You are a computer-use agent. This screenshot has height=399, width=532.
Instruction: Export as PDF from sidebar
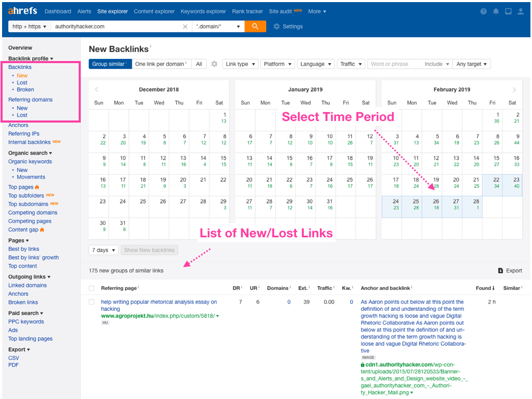13,365
